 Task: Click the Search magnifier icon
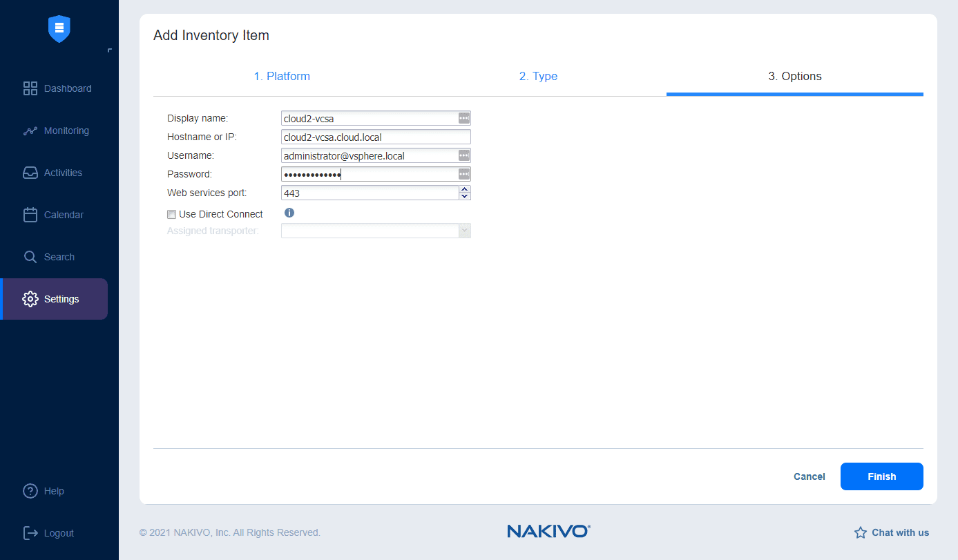pos(30,257)
